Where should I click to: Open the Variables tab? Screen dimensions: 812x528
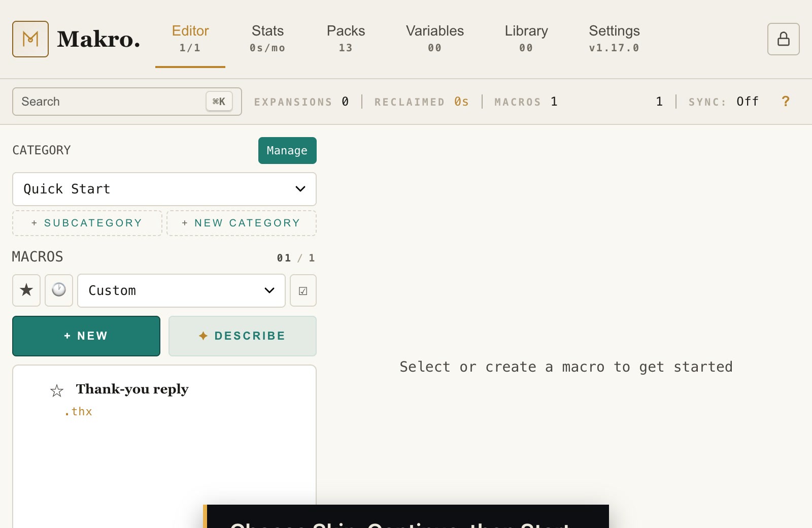coord(435,39)
